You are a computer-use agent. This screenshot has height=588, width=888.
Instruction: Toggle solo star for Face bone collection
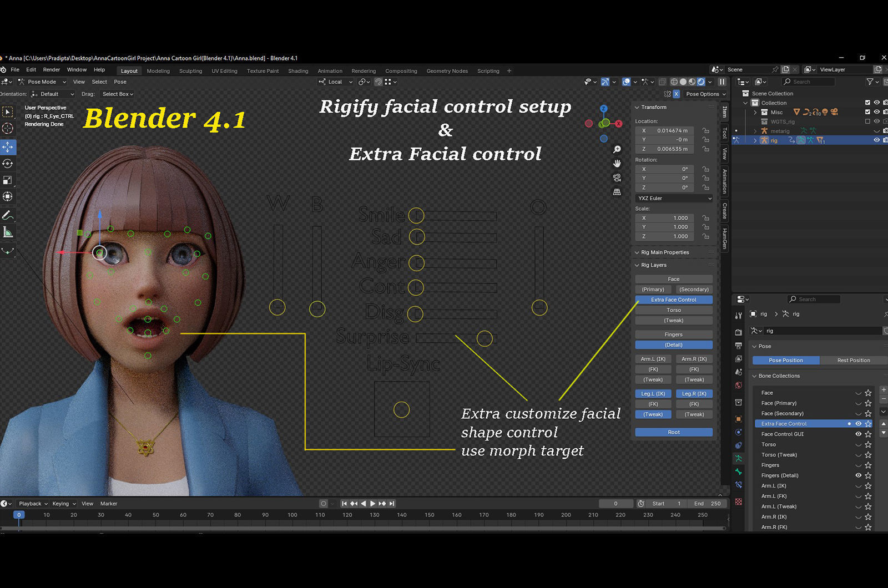coord(868,393)
